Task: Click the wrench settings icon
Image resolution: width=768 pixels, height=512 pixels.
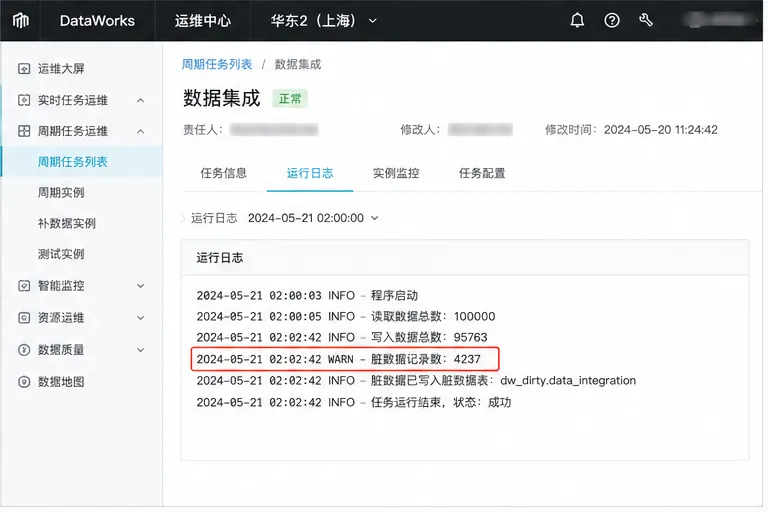Action: 646,20
